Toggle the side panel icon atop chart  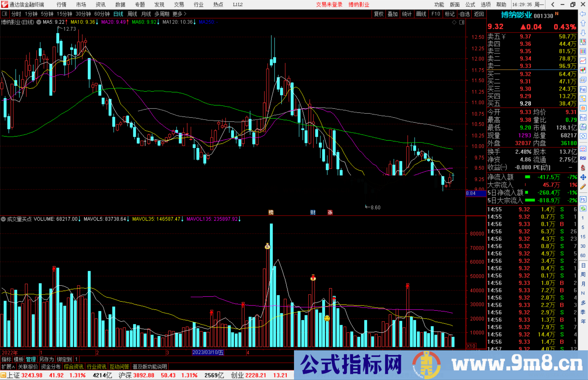point(462,22)
